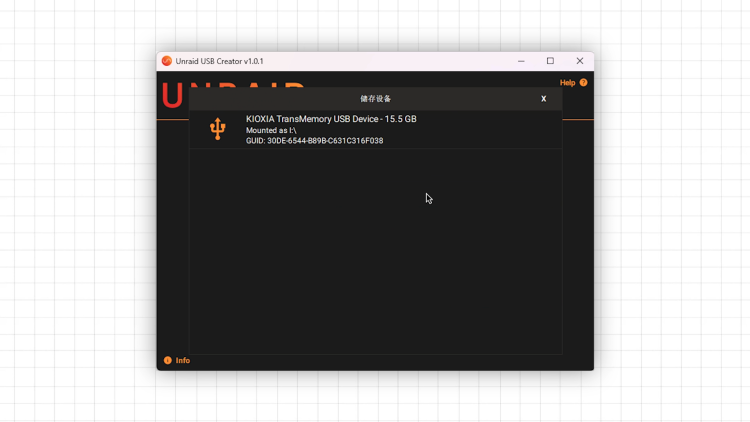
Task: Click the Unraid USB Creator v1.0.1 title
Action: click(219, 61)
